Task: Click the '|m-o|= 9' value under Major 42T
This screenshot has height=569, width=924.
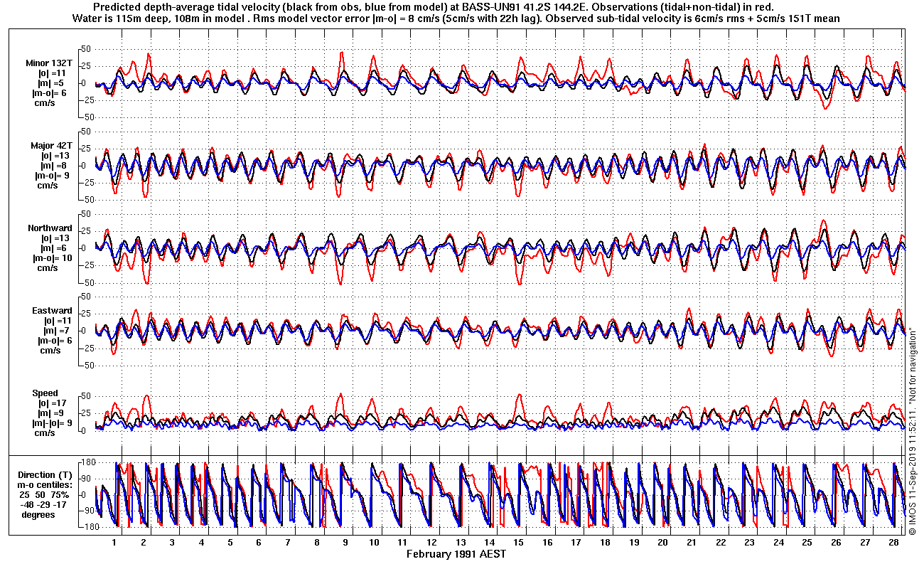Action: [x=52, y=176]
